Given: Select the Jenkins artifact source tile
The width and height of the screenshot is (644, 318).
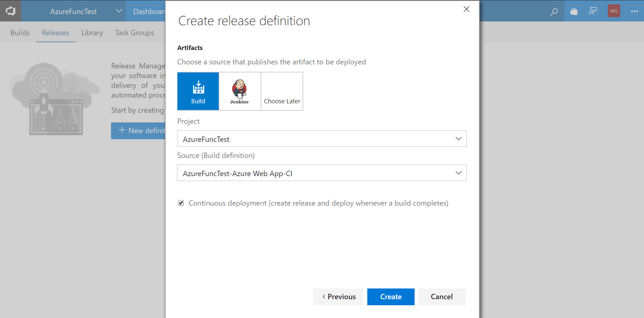Looking at the screenshot, I should (240, 91).
